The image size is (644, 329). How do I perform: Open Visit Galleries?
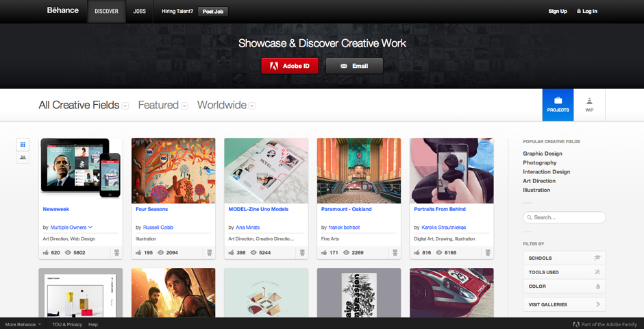point(565,304)
